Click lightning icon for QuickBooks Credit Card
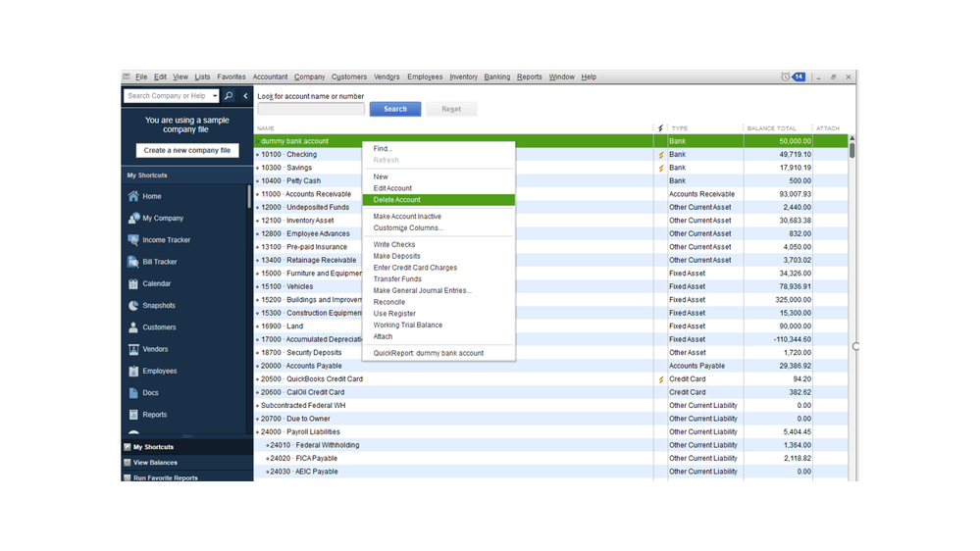The image size is (980, 551). [660, 379]
